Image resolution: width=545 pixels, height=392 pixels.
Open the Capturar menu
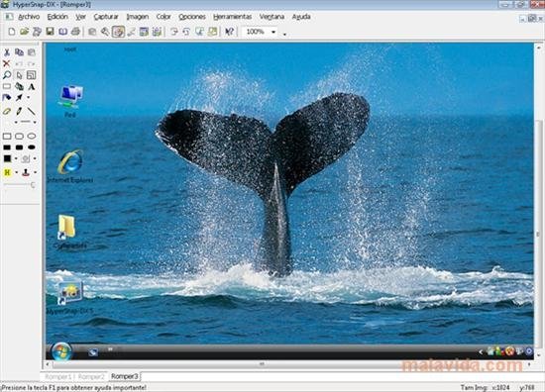[106, 17]
